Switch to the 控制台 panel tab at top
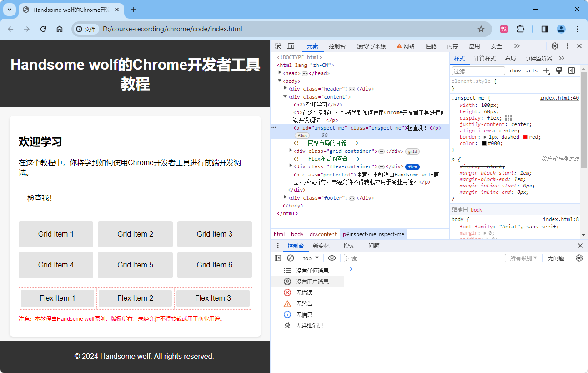Viewport: 588px width, 373px height. click(x=337, y=46)
